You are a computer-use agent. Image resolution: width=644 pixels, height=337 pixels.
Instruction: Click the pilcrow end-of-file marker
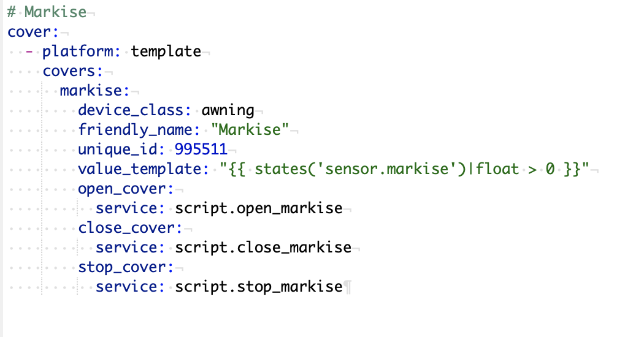tap(348, 287)
